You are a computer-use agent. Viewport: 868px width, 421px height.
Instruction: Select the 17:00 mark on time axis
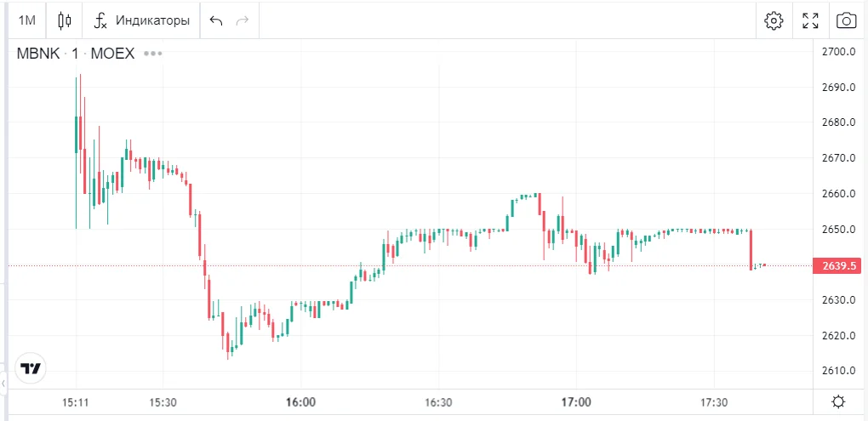coord(576,402)
